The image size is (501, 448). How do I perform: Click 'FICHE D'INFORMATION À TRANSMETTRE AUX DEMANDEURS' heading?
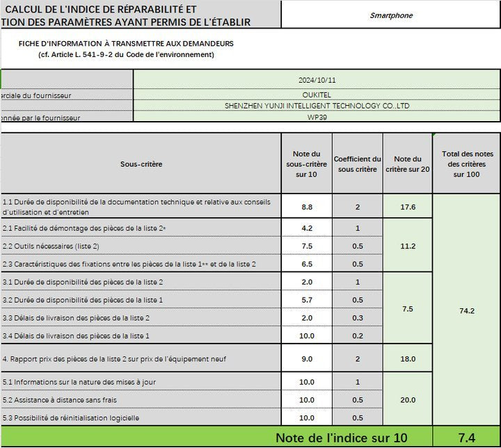[126, 43]
